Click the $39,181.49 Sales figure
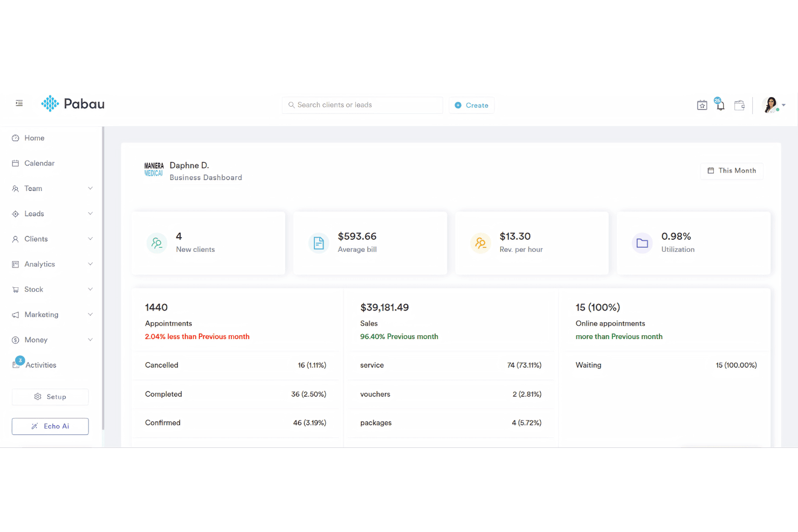Screen dimensions: 798x532 click(384, 307)
